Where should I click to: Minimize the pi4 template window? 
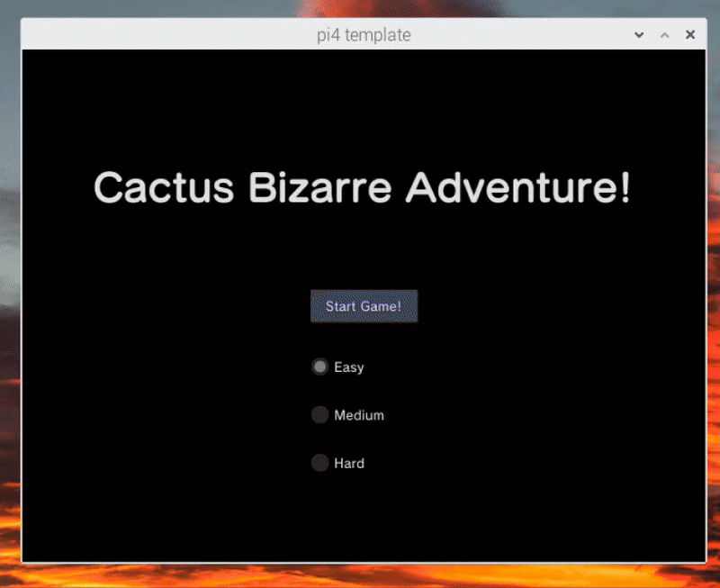click(639, 35)
